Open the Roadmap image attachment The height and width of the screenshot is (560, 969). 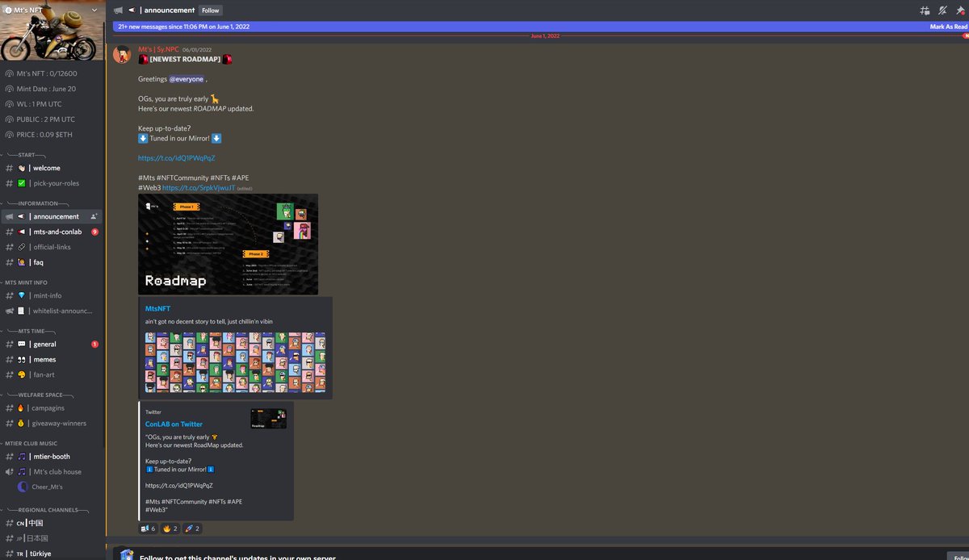(228, 244)
